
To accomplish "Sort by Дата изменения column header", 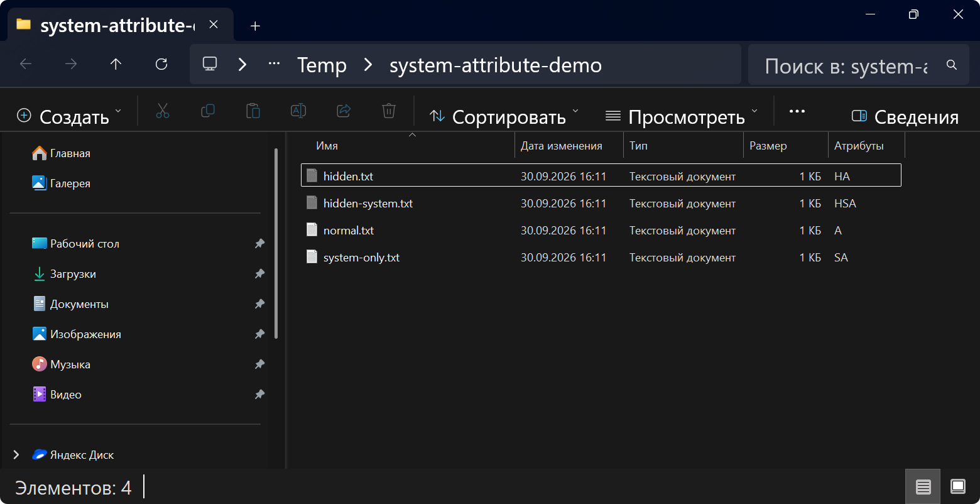I will [x=562, y=146].
